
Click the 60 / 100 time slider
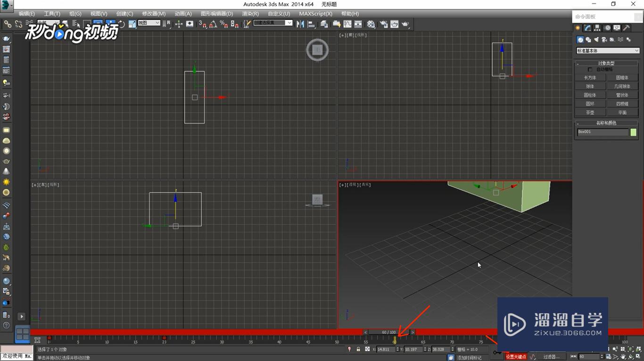pyautogui.click(x=389, y=332)
